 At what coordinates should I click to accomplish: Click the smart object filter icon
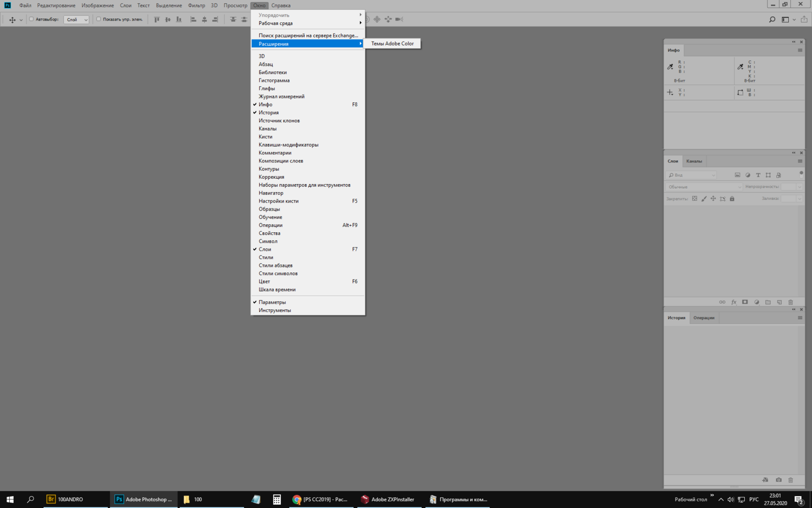778,175
